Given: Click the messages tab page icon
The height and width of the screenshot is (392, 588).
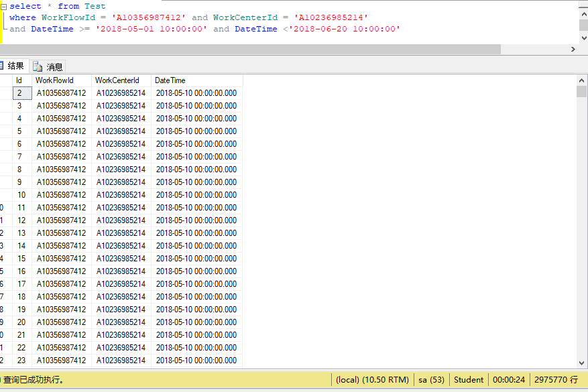Looking at the screenshot, I should coord(38,66).
